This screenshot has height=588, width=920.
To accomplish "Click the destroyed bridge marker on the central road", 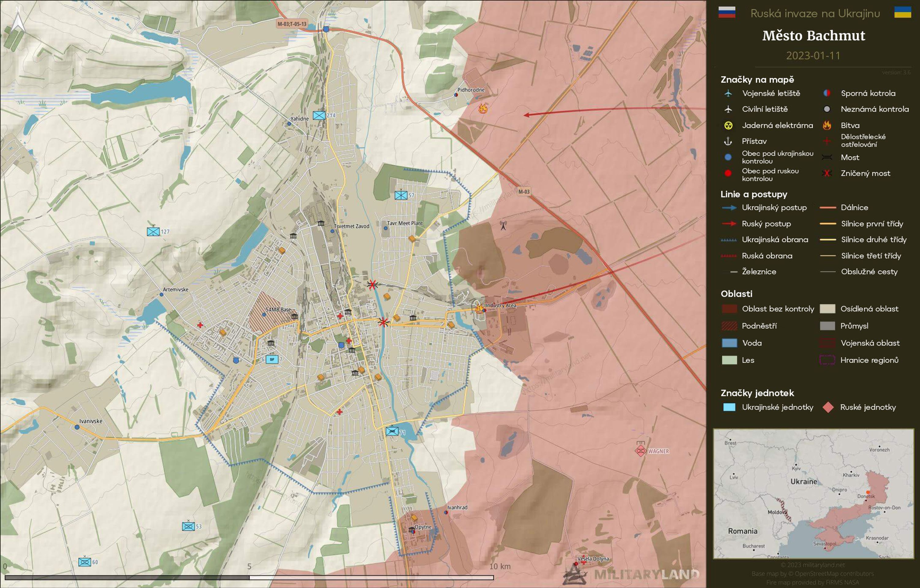I will click(383, 322).
